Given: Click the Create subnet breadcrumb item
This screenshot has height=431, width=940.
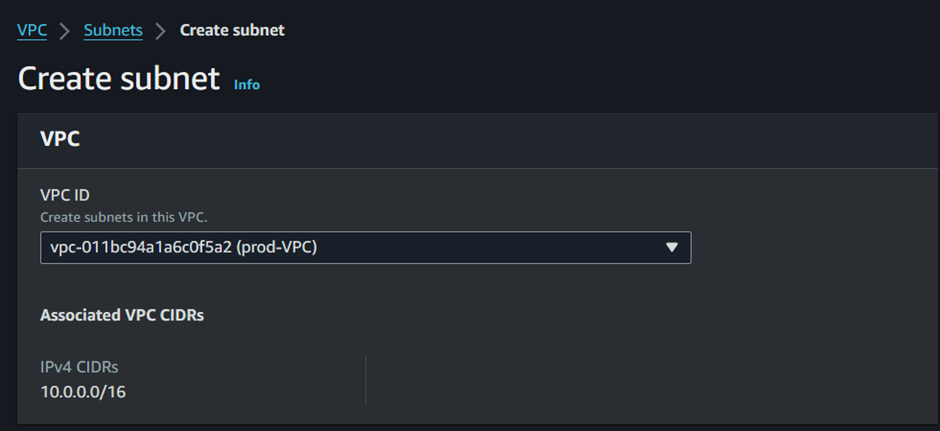Looking at the screenshot, I should pos(232,30).
